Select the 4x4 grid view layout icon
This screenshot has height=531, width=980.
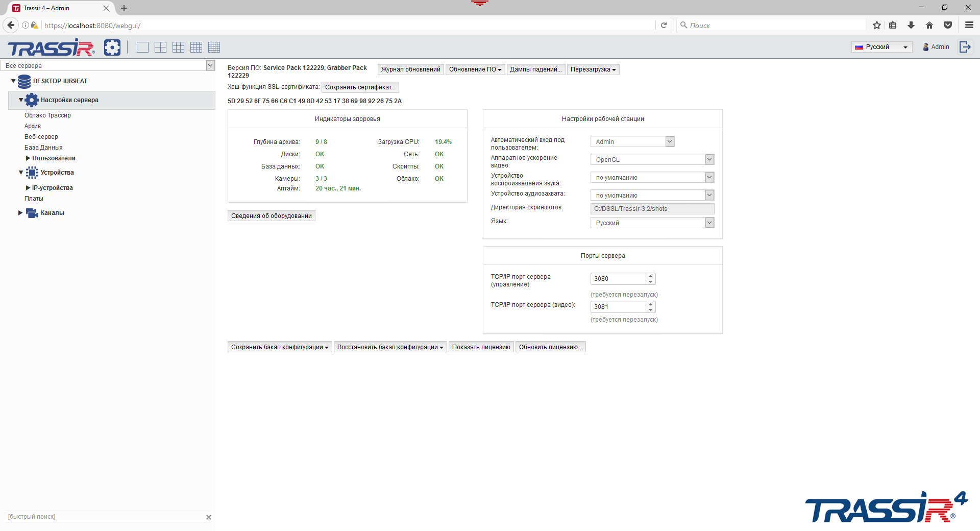tap(196, 47)
